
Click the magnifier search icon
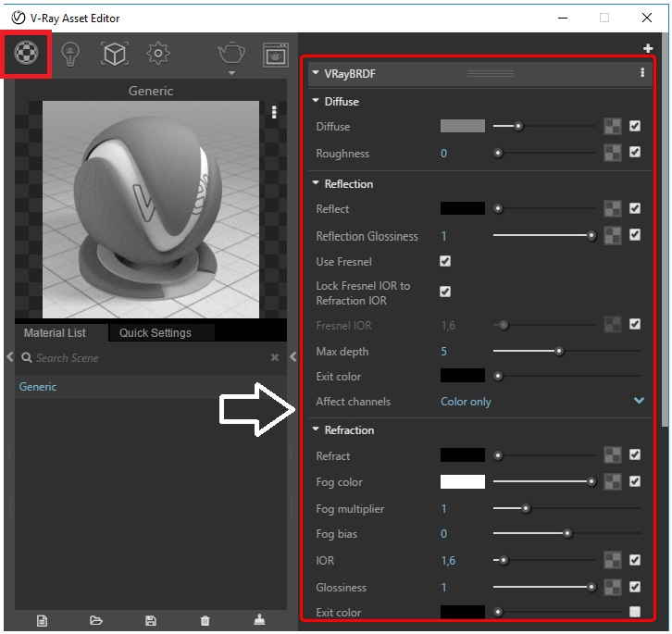tap(26, 357)
